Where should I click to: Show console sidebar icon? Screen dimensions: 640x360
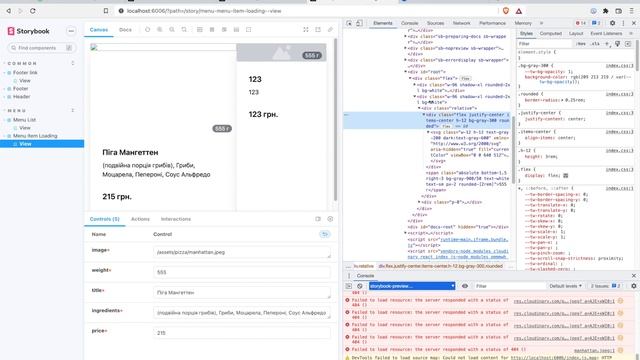point(349,286)
